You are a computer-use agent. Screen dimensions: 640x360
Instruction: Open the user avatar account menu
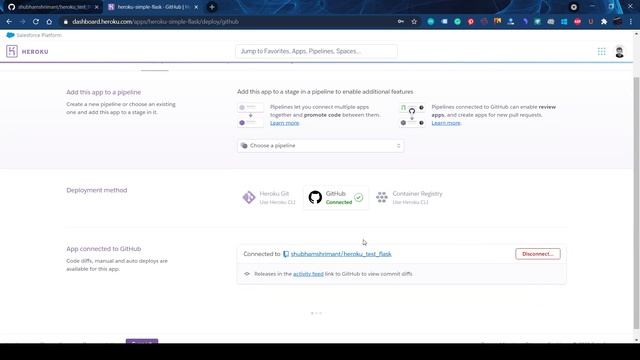[619, 52]
